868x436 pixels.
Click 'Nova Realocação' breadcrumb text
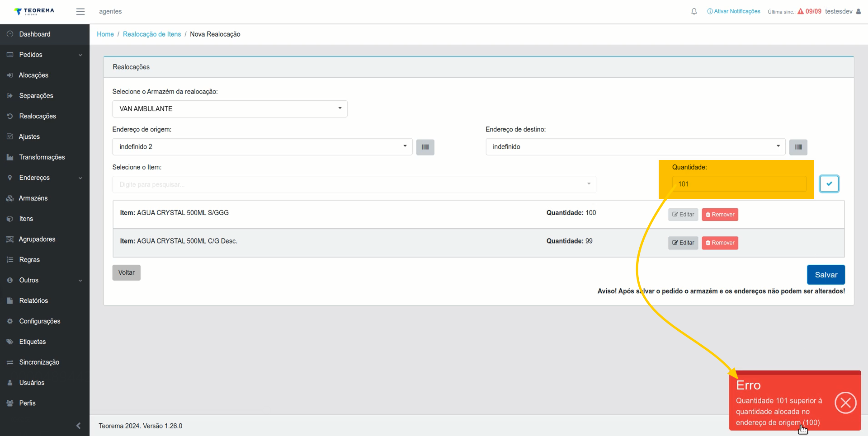click(x=215, y=34)
